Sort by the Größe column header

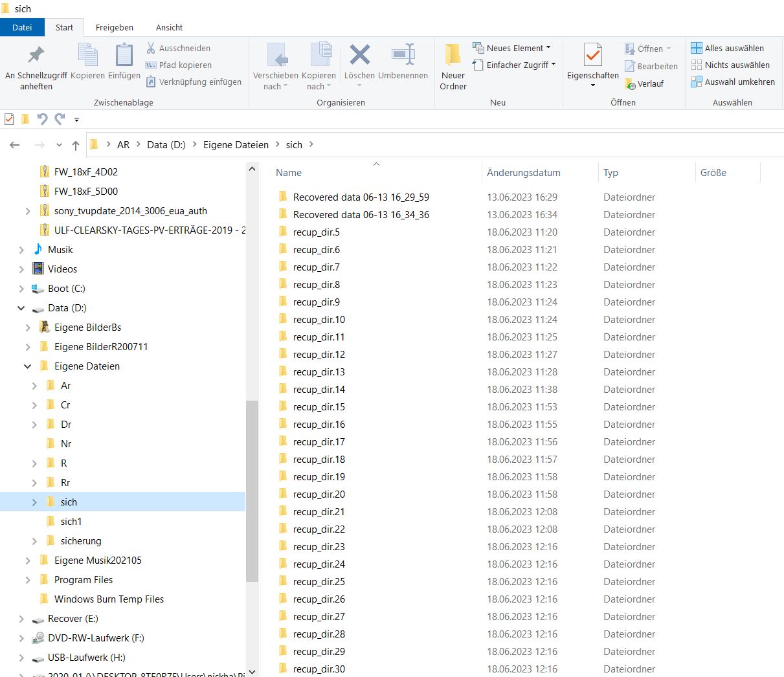tap(713, 173)
